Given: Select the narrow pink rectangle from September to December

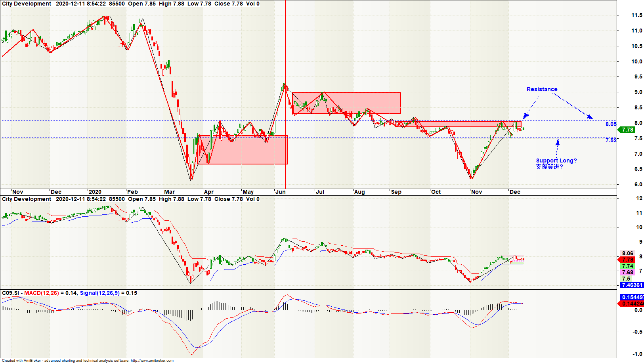Looking at the screenshot, I should tap(458, 124).
